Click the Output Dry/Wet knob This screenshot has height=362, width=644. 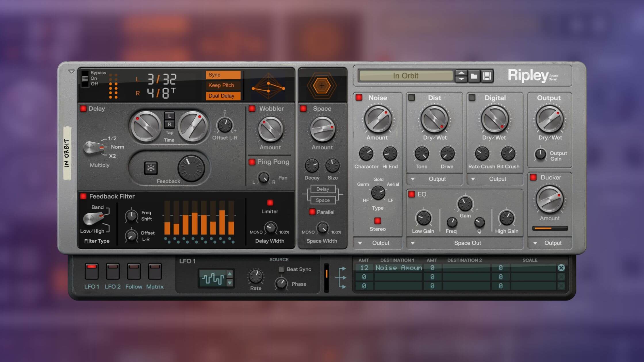click(549, 120)
